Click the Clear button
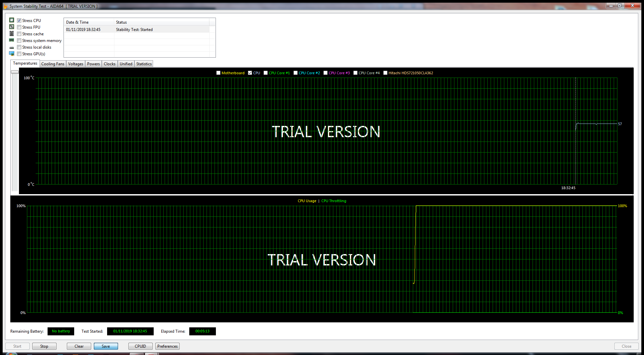This screenshot has width=644, height=355. 79,346
